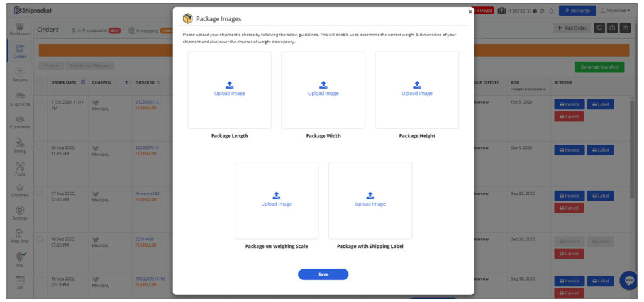Open Channels sidebar section
This screenshot has height=302, width=644.
tap(19, 191)
